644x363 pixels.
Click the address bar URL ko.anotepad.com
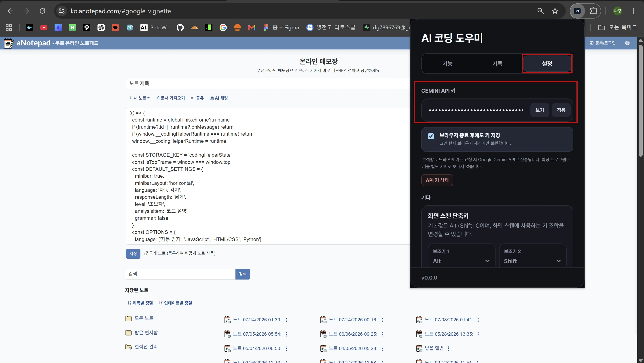[x=121, y=11]
